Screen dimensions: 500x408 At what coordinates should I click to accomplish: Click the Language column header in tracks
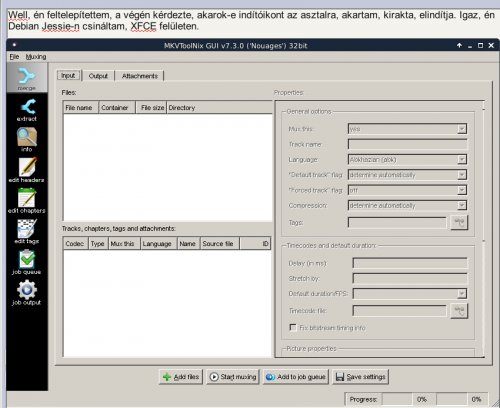tap(159, 244)
